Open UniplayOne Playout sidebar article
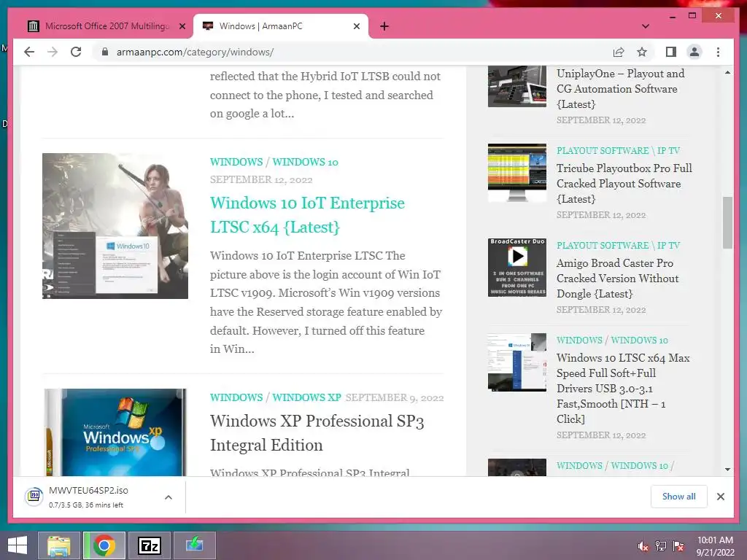Viewport: 747px width, 560px height. tap(620, 88)
